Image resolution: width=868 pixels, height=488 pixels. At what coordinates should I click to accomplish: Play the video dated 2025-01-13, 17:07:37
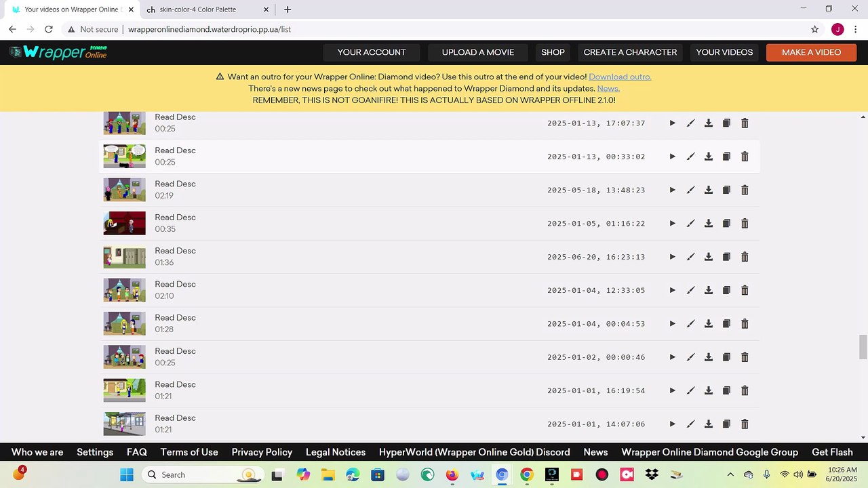pos(672,123)
